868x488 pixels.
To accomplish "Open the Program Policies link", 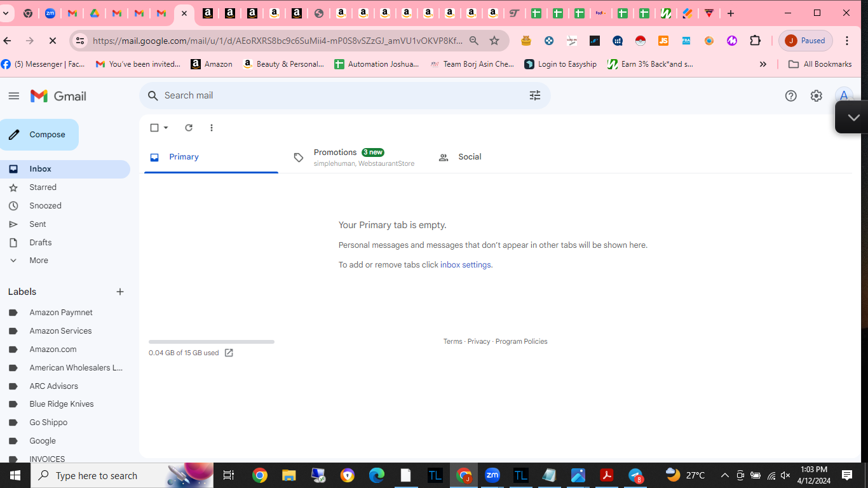I will [522, 342].
